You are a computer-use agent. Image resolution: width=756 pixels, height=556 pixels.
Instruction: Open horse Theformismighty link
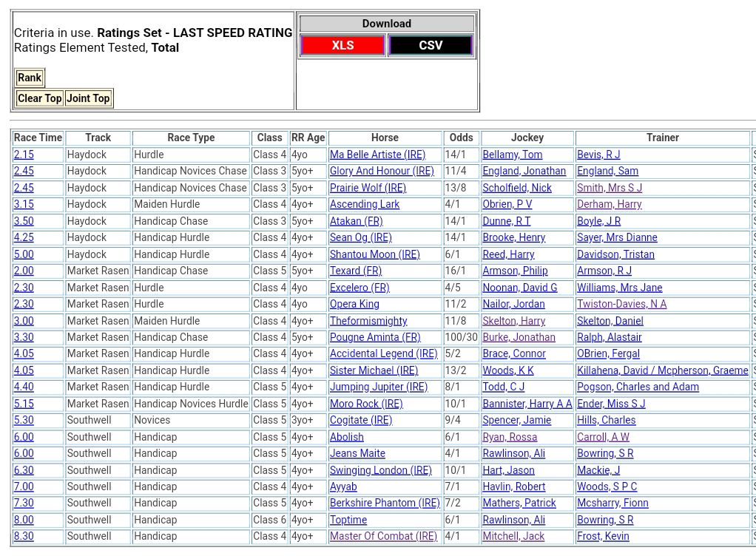368,321
